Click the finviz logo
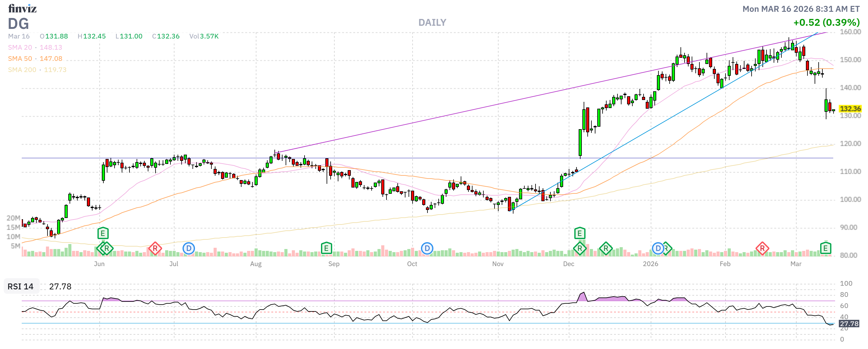This screenshot has height=349, width=868. [22, 8]
